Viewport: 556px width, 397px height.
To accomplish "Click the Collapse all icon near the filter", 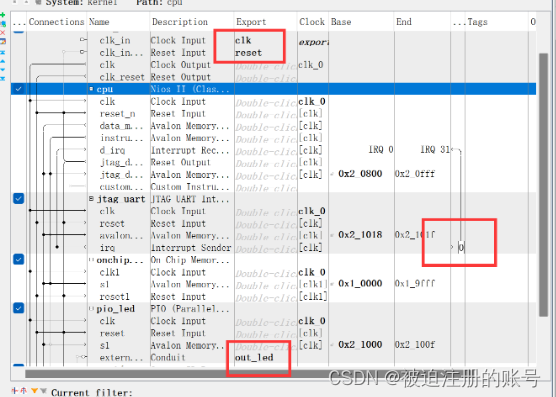I will point(15,391).
